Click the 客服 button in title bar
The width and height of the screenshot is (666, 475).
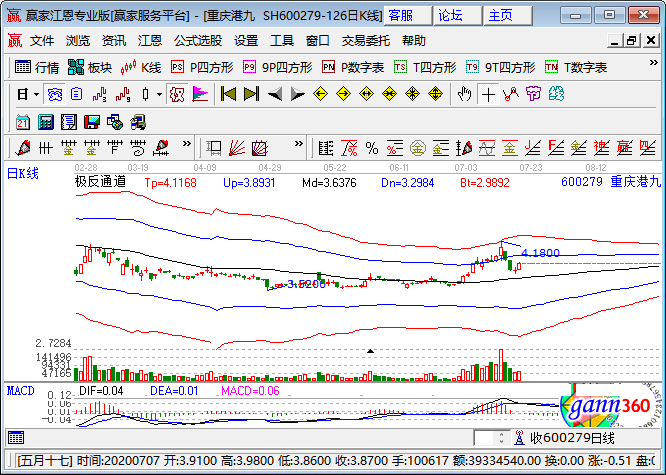(x=408, y=16)
